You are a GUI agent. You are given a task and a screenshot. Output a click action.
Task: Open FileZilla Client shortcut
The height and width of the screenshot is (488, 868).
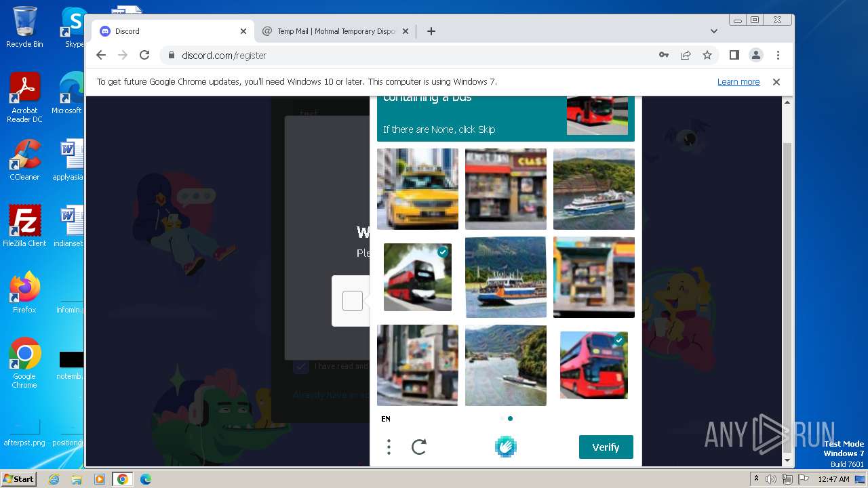click(24, 226)
